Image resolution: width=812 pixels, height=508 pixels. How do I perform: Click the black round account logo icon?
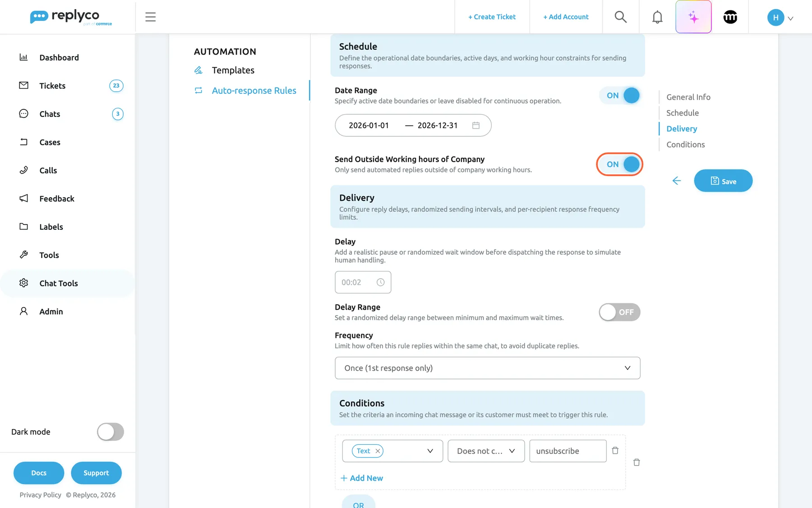(x=730, y=17)
